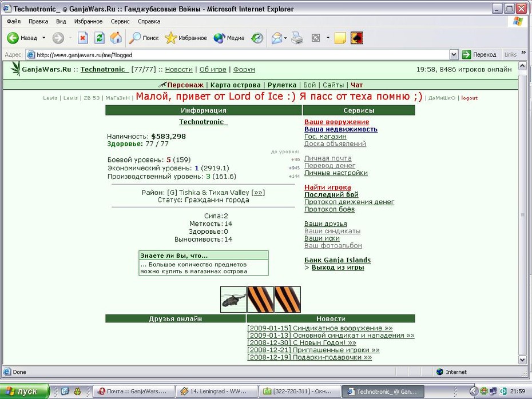Expand hidden tray icons arrow

(473, 392)
